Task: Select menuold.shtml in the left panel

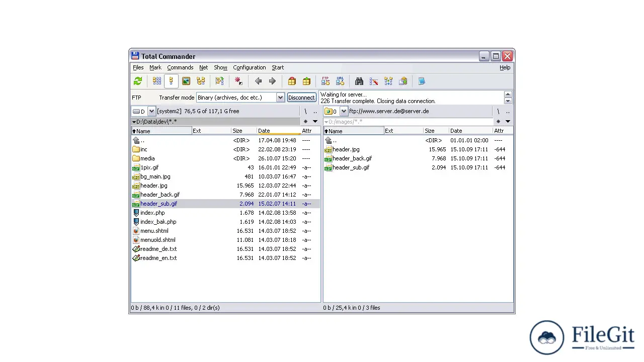Action: tap(225, 240)
